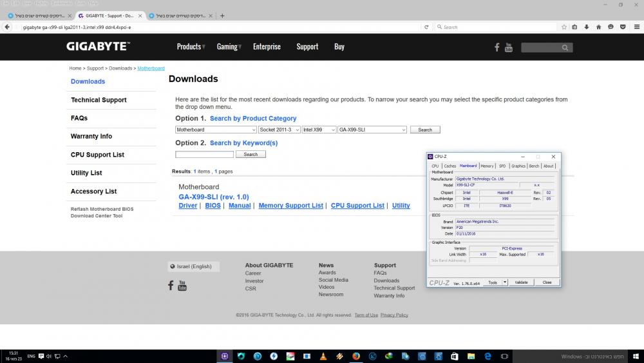Open the Support menu item in the header
This screenshot has width=644, height=363.
click(x=307, y=47)
